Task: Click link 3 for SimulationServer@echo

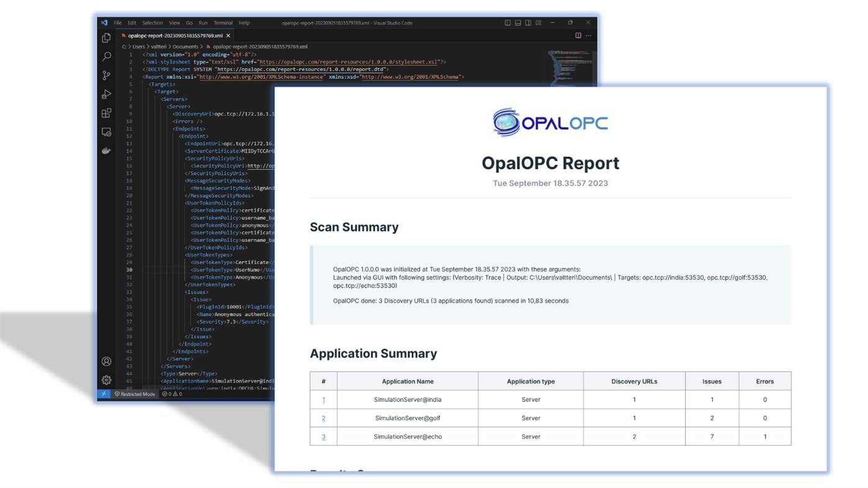Action: [323, 437]
